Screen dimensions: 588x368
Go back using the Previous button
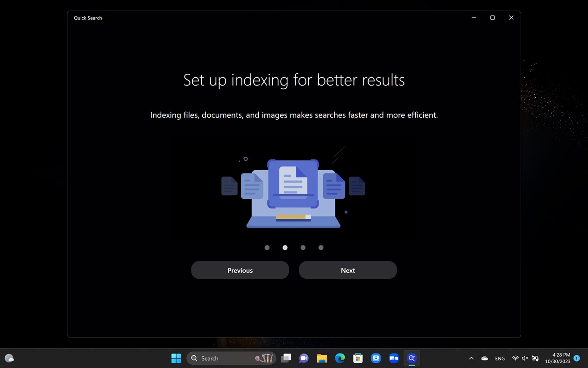click(240, 270)
